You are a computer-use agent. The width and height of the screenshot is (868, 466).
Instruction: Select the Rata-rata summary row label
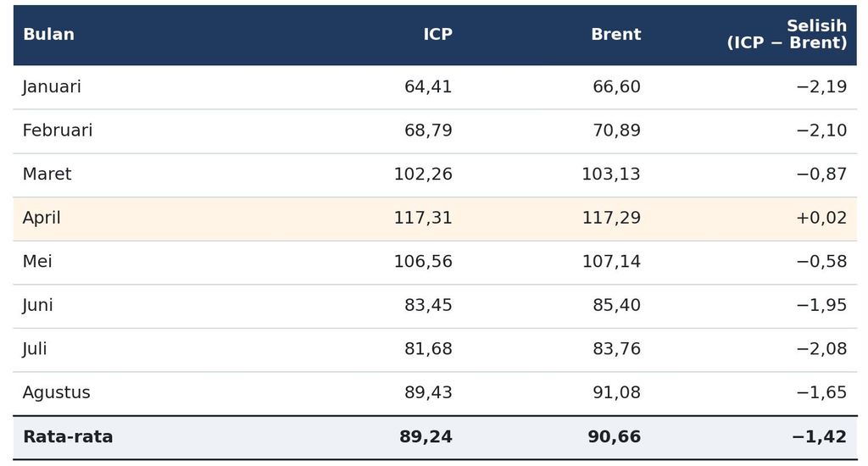(68, 436)
